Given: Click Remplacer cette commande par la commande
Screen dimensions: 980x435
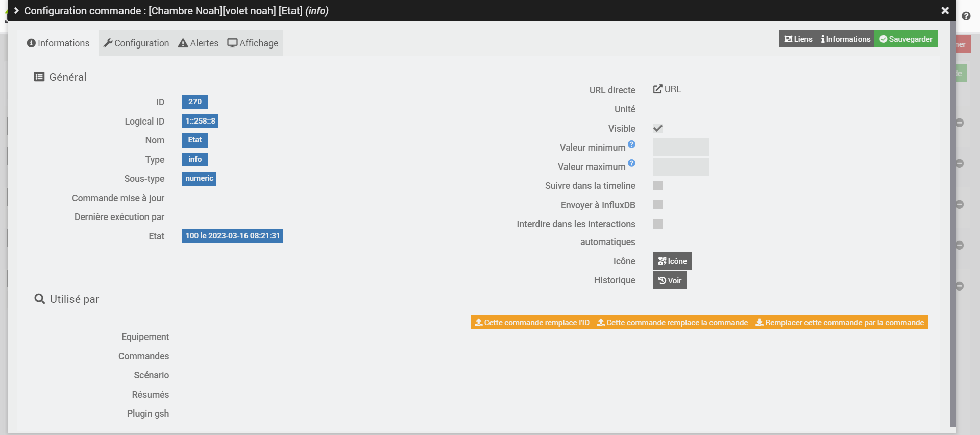Looking at the screenshot, I should pos(840,323).
